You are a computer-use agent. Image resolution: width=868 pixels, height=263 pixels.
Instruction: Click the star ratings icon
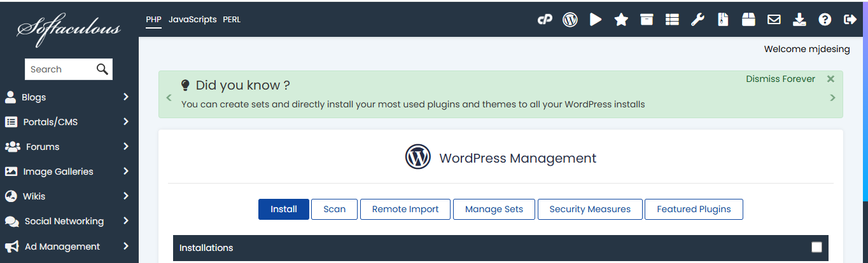[x=621, y=20]
